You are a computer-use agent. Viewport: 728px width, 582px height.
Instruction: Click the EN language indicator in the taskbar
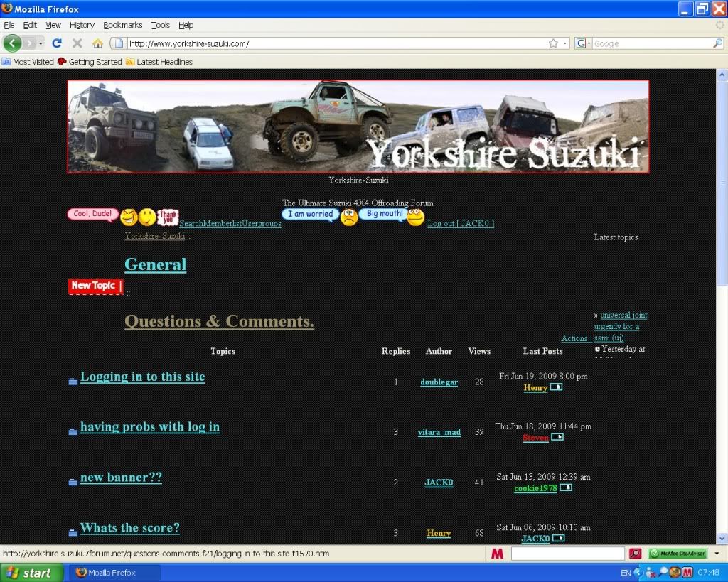[626, 573]
